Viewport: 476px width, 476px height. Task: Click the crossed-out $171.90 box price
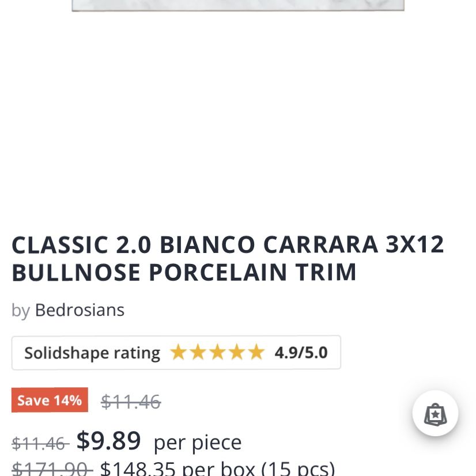(x=52, y=469)
